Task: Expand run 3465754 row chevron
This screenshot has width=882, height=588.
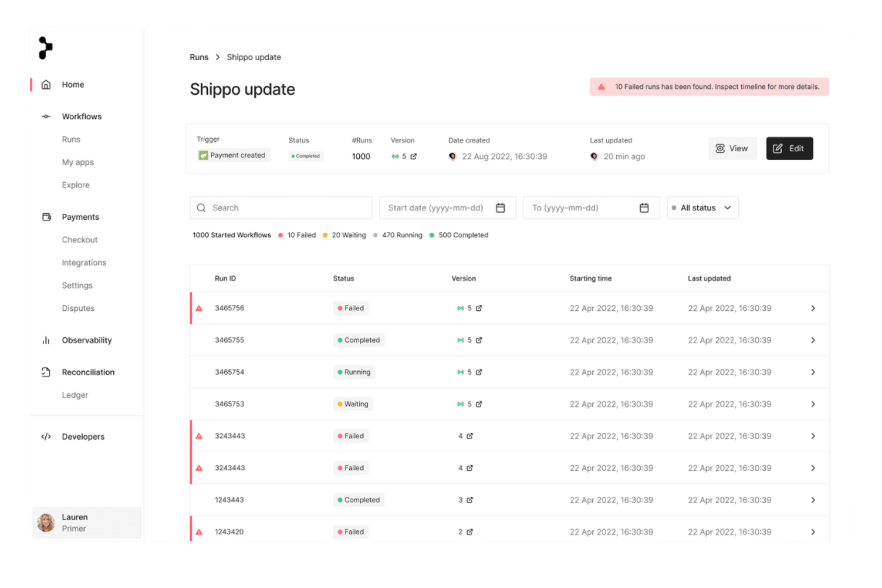Action: click(x=813, y=372)
